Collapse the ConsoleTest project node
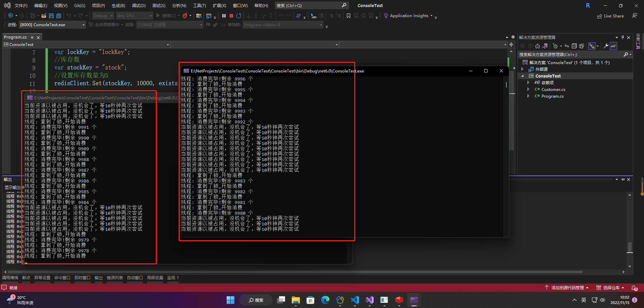Image resolution: width=644 pixels, height=308 pixels. (522, 76)
